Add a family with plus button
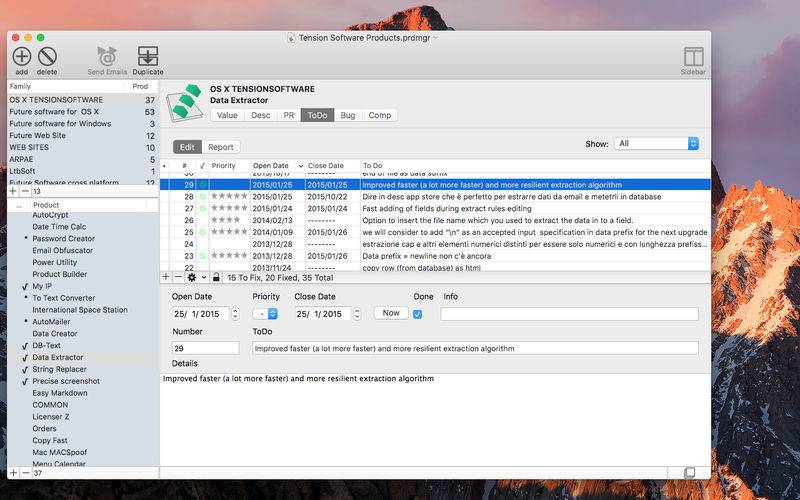 13,191
